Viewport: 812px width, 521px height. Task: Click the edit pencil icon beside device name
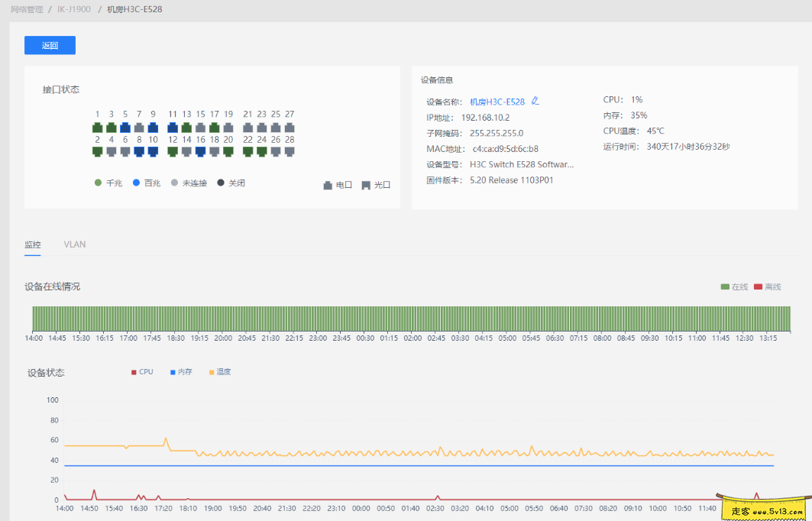[535, 101]
